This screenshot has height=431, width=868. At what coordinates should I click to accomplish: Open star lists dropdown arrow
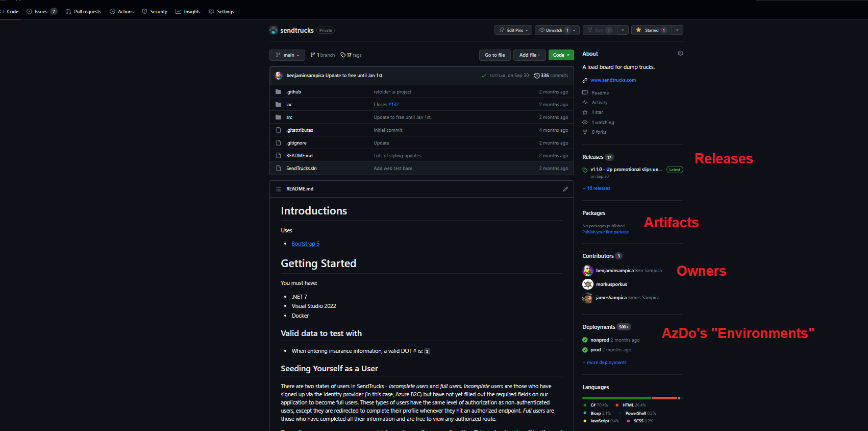[677, 30]
